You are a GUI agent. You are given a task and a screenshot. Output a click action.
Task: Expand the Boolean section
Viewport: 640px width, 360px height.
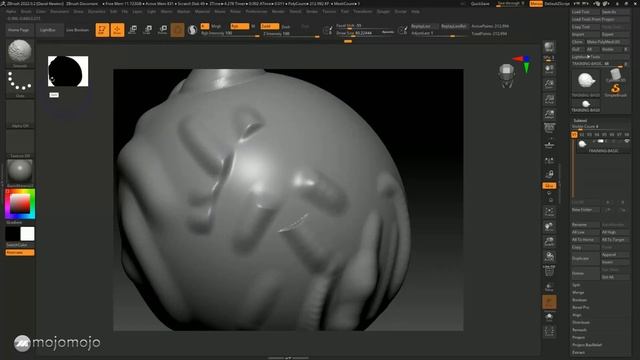tap(580, 300)
